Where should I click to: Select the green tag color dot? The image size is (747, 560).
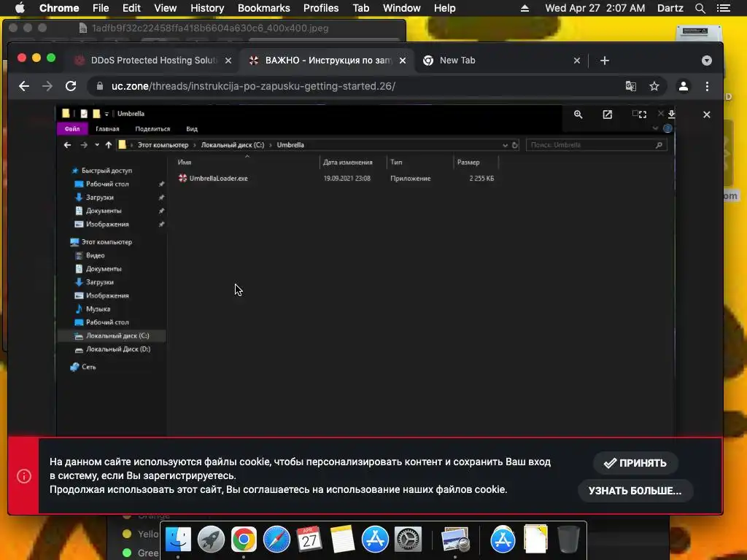click(127, 553)
